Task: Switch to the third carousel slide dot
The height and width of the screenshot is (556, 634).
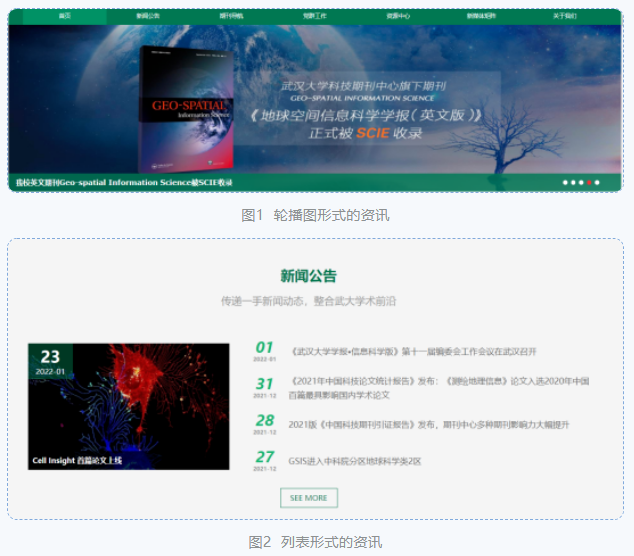Action: coord(581,183)
